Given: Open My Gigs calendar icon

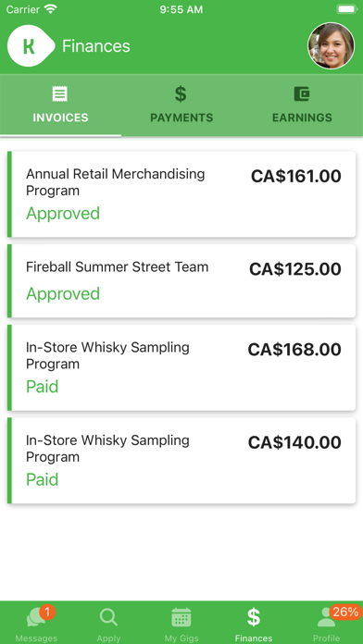Looking at the screenshot, I should pos(181,617).
